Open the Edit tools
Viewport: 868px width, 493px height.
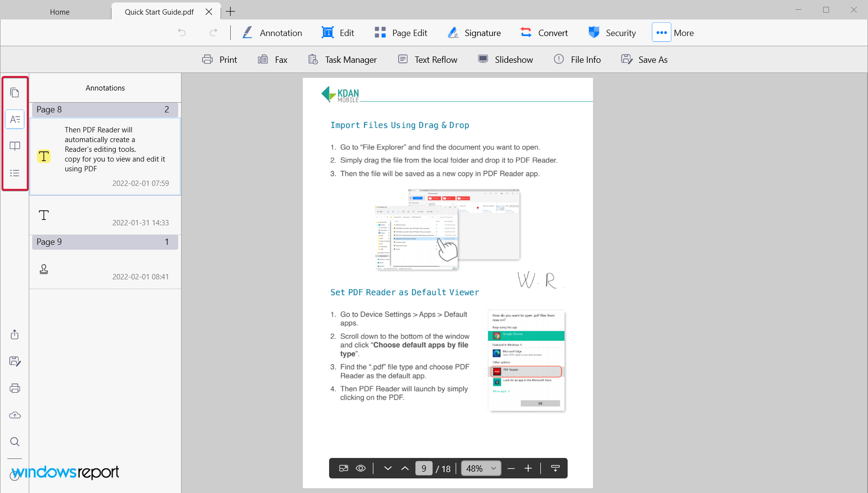(338, 33)
